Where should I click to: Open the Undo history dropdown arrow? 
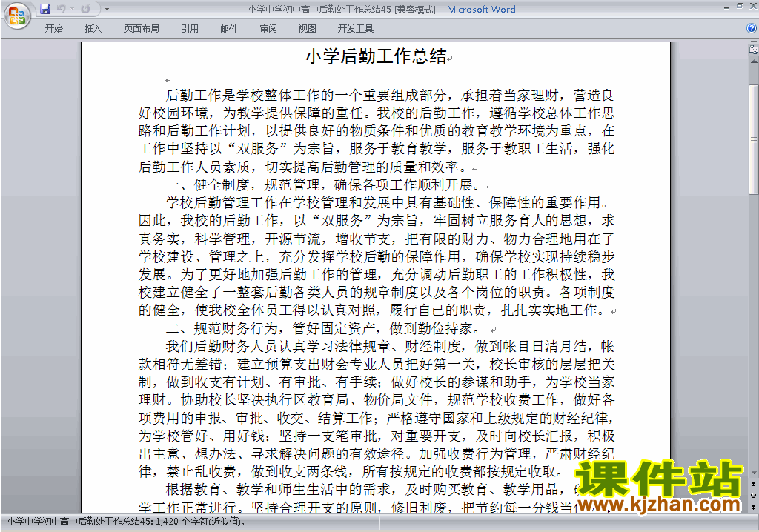(72, 9)
